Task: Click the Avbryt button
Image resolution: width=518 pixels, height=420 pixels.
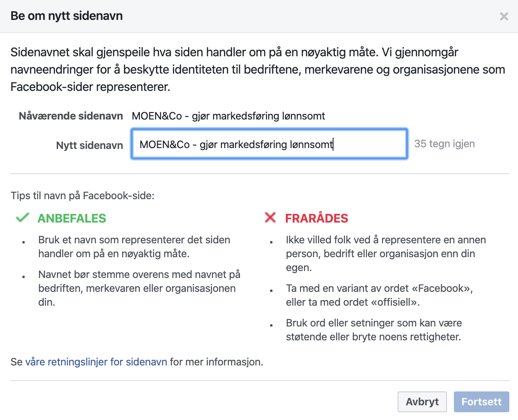Action: tap(422, 401)
